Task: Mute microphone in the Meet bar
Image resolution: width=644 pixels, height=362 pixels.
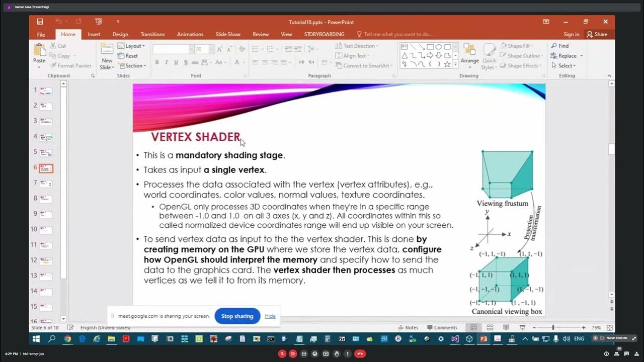Action: 282,353
